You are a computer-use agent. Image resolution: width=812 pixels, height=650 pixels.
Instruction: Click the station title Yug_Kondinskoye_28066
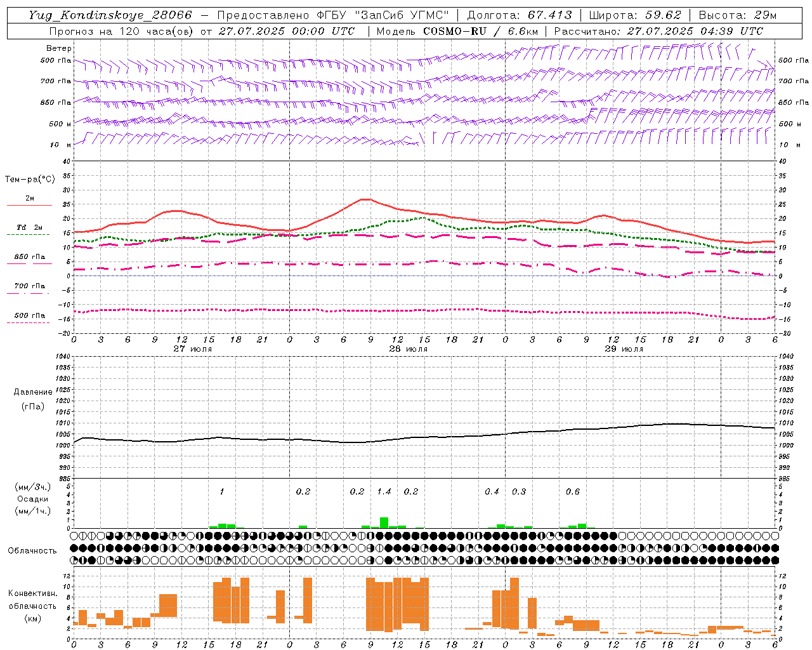coord(110,15)
